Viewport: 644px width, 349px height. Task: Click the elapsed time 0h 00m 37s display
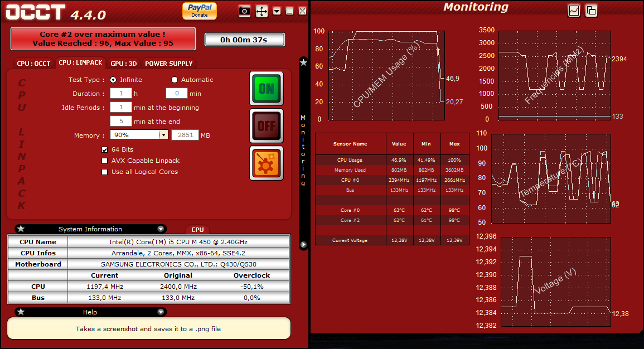244,40
